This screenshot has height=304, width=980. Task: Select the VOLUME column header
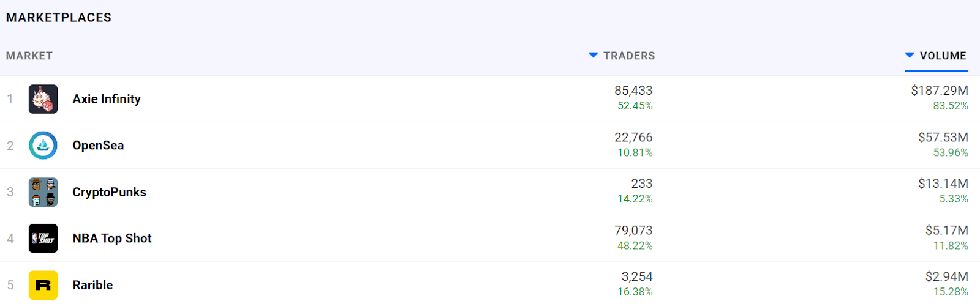(x=943, y=56)
